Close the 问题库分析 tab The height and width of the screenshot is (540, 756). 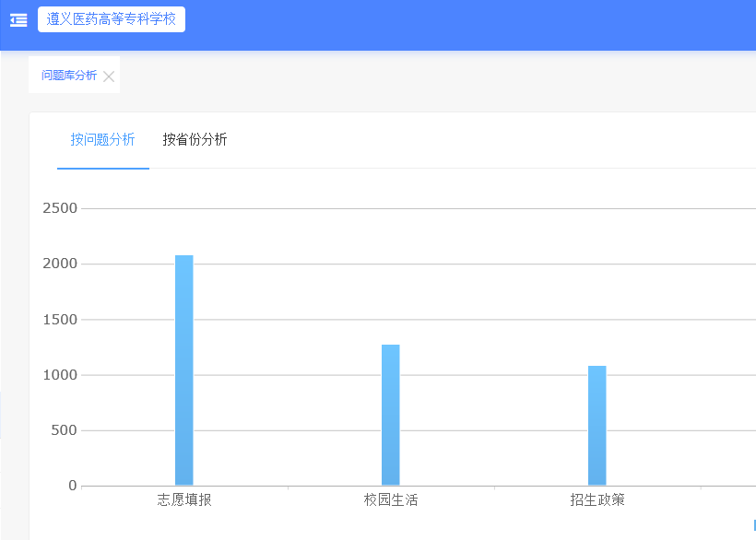pos(109,76)
